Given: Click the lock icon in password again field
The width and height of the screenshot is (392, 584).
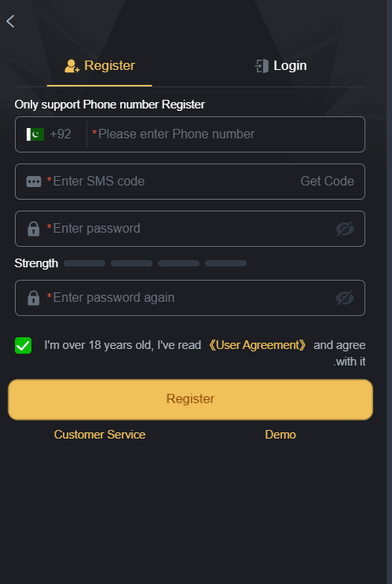Looking at the screenshot, I should (x=34, y=298).
